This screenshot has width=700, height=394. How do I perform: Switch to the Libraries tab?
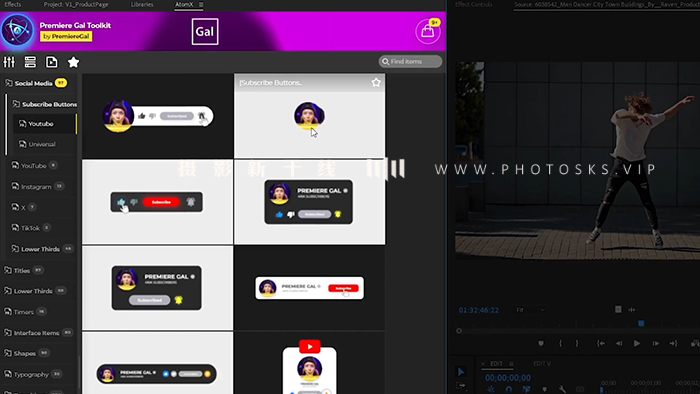[x=142, y=4]
